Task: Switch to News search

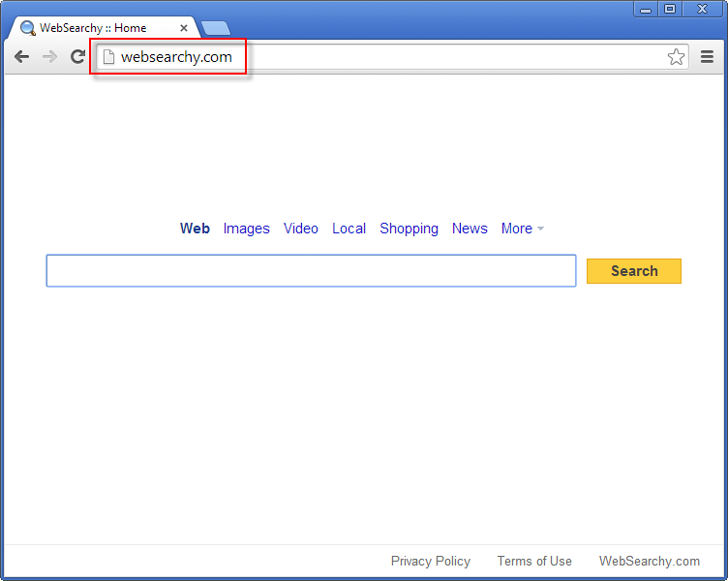Action: pyautogui.click(x=470, y=229)
